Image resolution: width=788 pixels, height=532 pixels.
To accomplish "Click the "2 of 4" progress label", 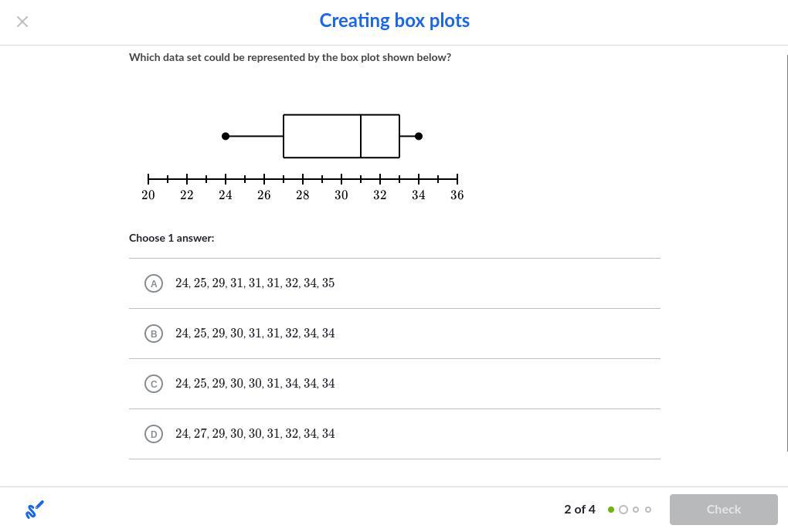I will click(579, 510).
